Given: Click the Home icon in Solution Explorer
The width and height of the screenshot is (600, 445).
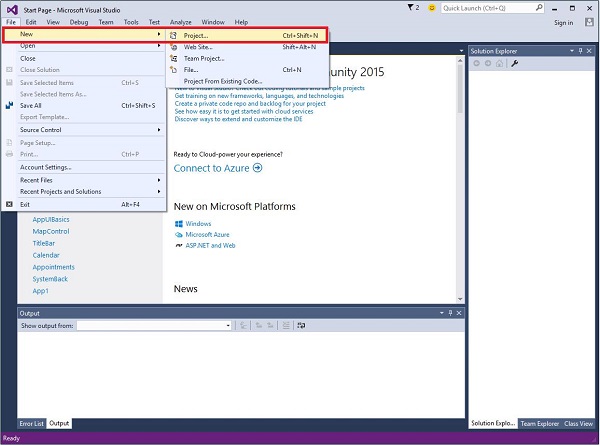Looking at the screenshot, I should [x=499, y=64].
